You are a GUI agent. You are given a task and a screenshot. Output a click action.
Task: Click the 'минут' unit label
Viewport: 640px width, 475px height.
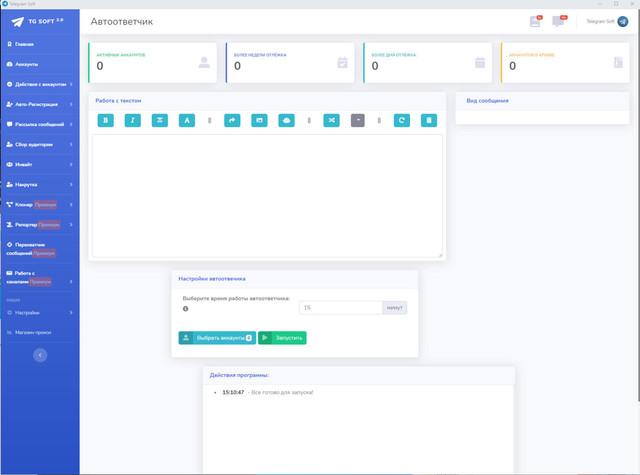(395, 308)
